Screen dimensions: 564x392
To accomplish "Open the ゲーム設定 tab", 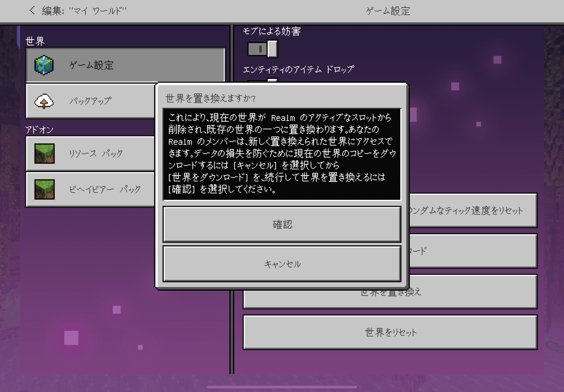I will click(x=125, y=65).
